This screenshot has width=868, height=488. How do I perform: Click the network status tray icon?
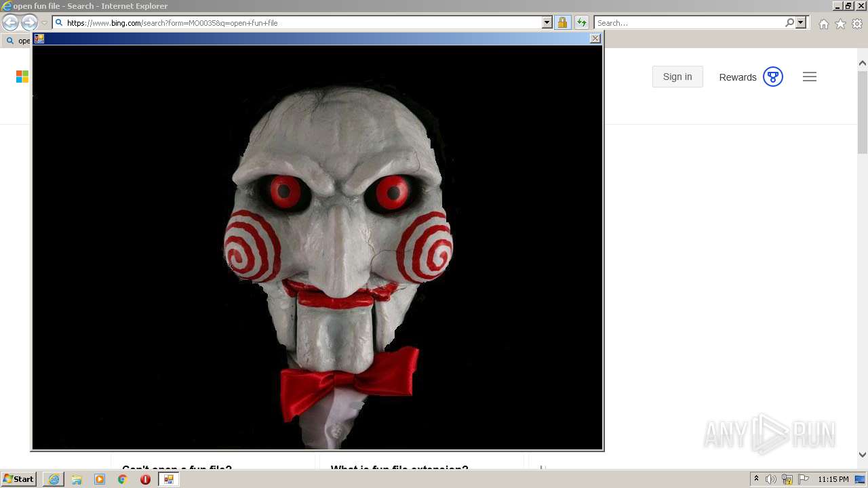(x=787, y=479)
